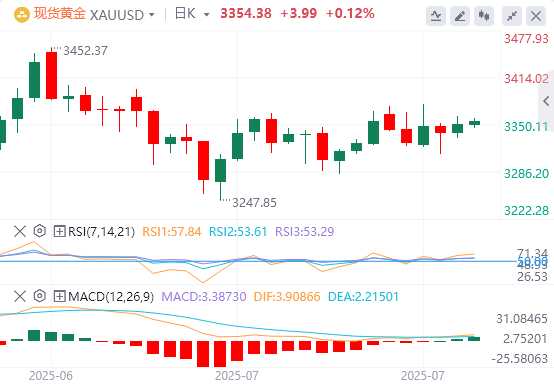Image resolution: width=554 pixels, height=386 pixels.
Task: Click the 现货黄金 instrument name
Action: click(60, 14)
